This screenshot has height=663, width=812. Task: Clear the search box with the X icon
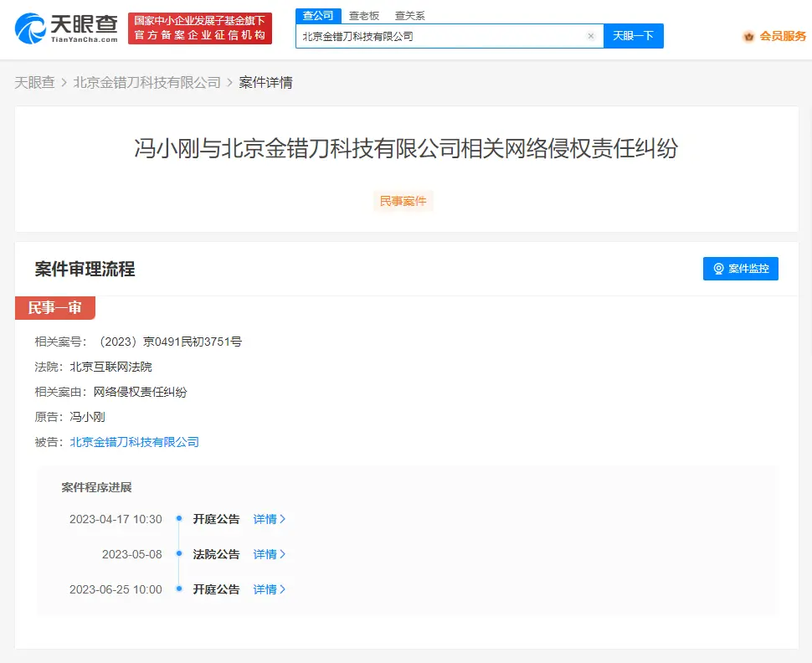tap(591, 36)
